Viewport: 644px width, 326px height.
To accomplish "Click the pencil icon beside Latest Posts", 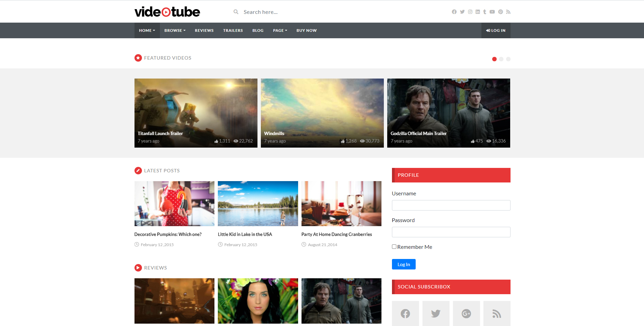I will pyautogui.click(x=138, y=171).
